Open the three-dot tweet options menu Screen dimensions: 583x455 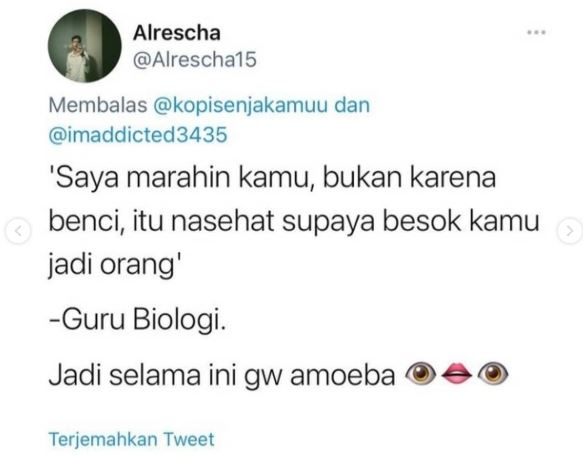pos(536,33)
